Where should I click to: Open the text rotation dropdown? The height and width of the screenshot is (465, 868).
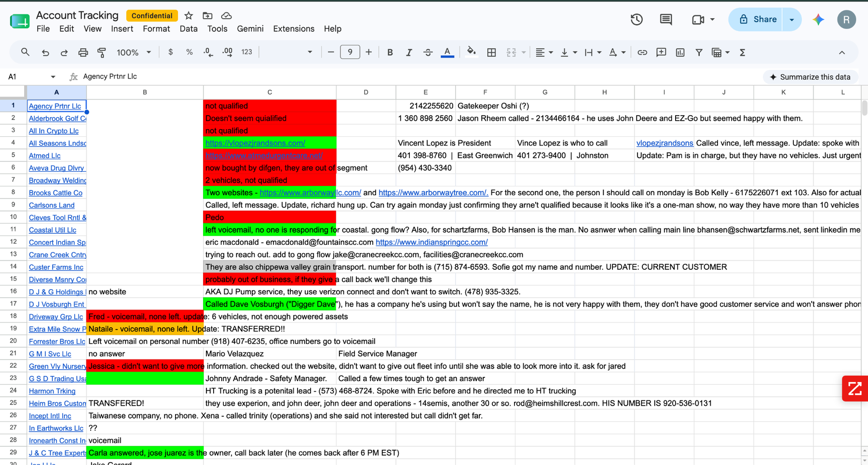tap(617, 53)
